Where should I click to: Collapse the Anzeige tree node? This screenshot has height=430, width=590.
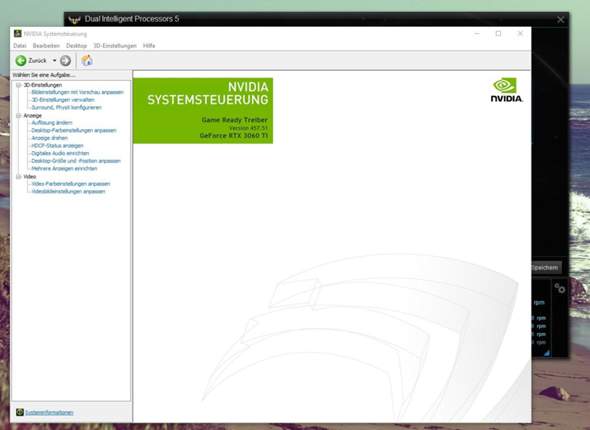coord(18,115)
